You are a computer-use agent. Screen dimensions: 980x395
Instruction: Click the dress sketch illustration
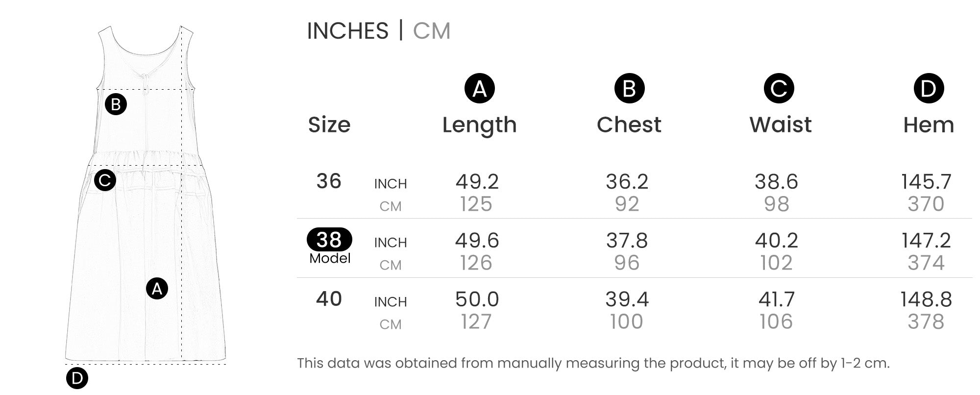pyautogui.click(x=146, y=195)
